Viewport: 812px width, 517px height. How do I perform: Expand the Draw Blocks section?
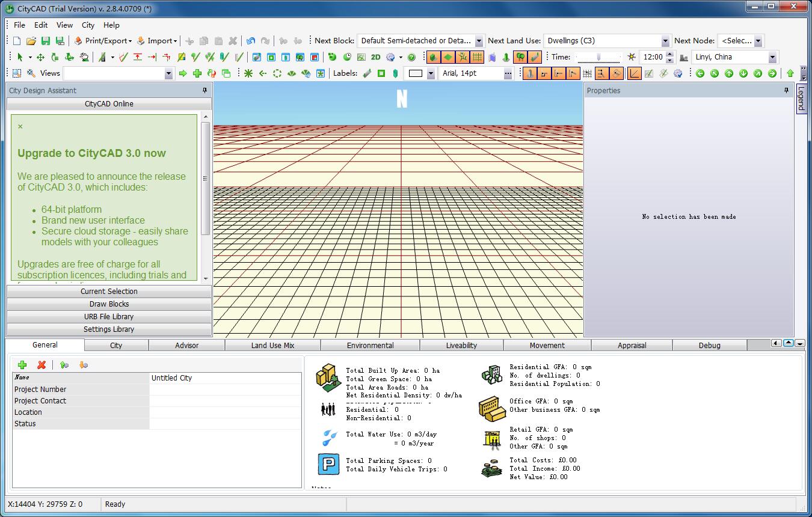point(109,304)
